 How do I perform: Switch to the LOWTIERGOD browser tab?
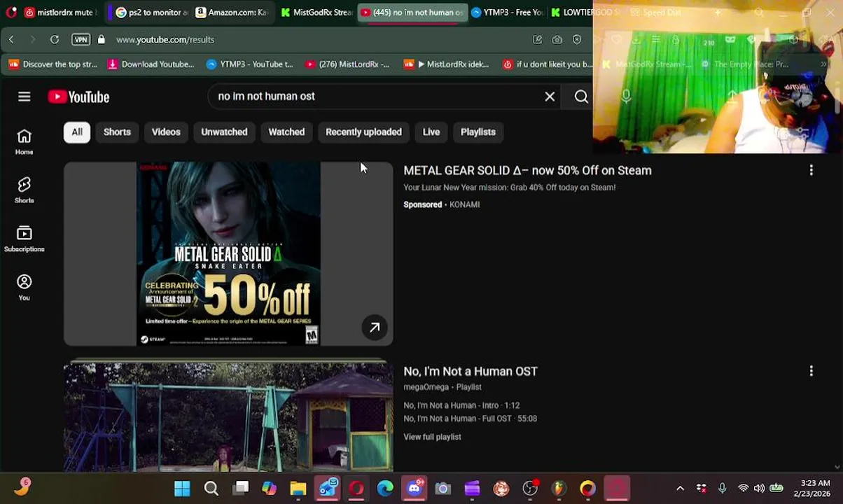tap(585, 13)
